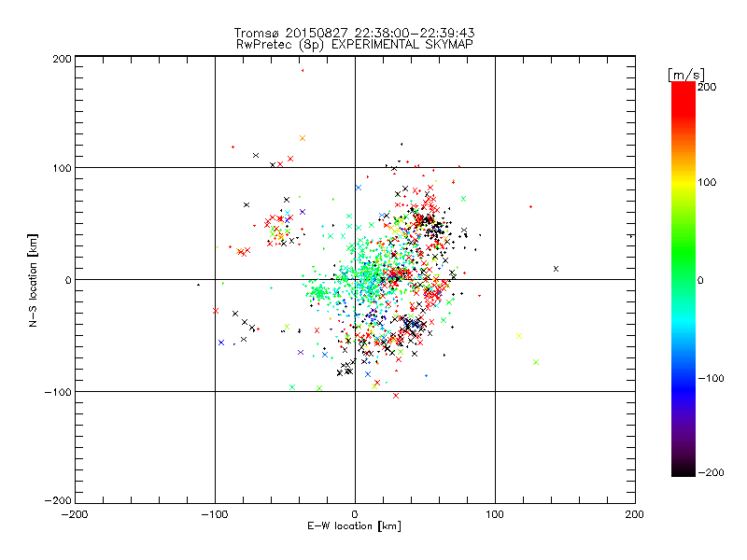
Task: Click the plot title 'Tromsø 20150827 22:38:00-22:39:43'
Action: click(x=354, y=33)
